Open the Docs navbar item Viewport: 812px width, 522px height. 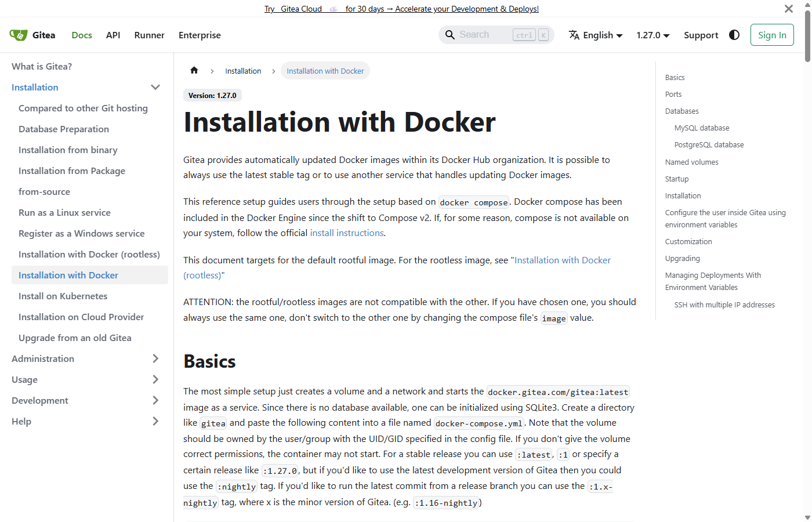pos(82,35)
